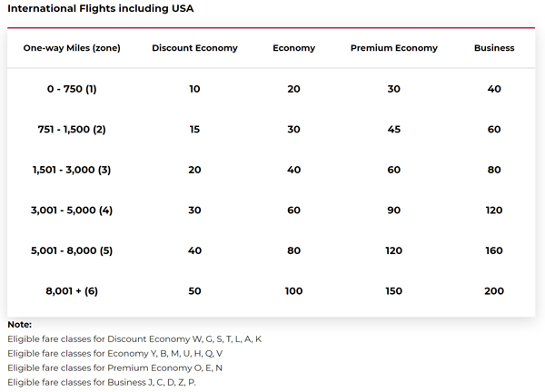Select the 'One-way Miles (zone)' column header
This screenshot has width=545, height=392.
(72, 48)
